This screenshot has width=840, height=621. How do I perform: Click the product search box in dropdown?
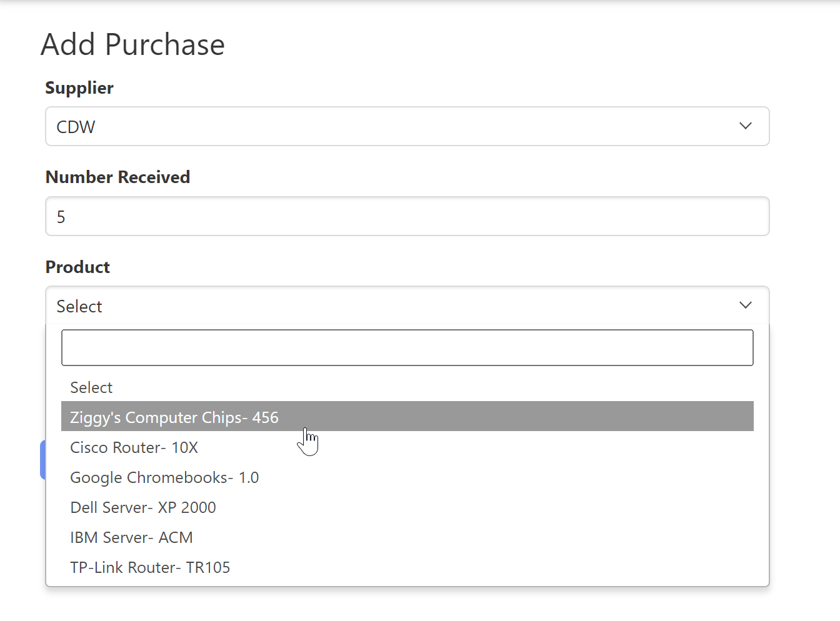[407, 347]
